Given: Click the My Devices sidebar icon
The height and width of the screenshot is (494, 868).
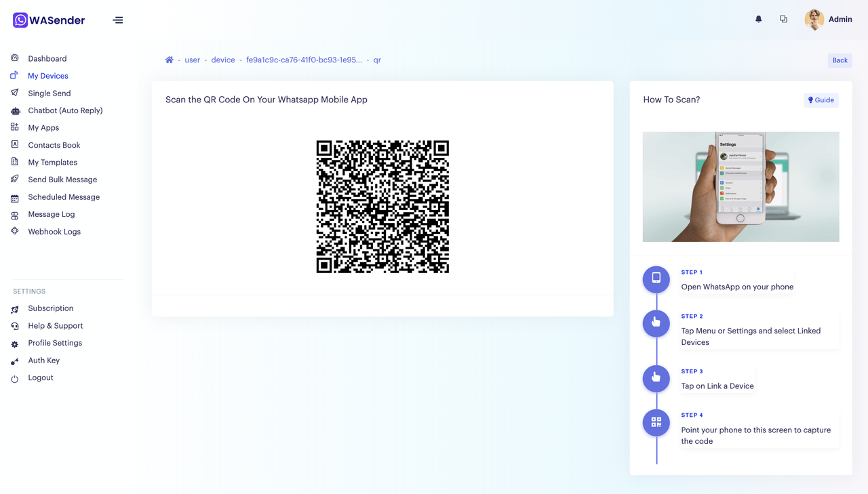Looking at the screenshot, I should tap(14, 75).
